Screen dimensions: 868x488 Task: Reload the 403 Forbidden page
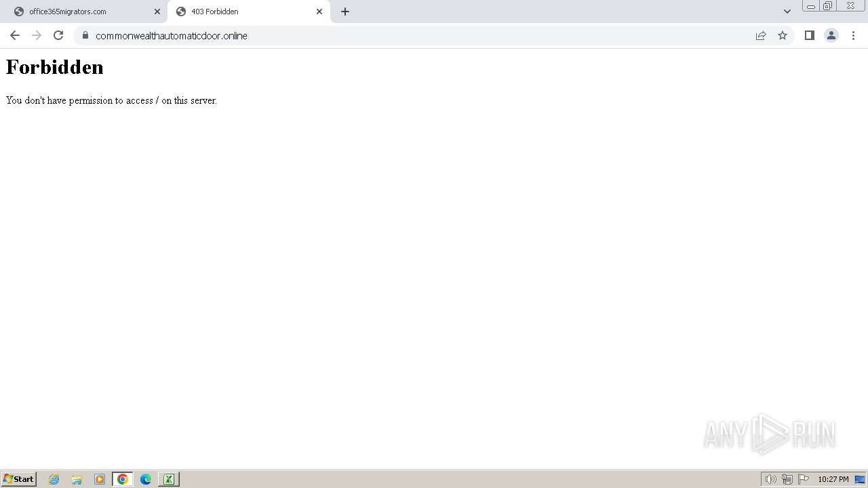click(x=58, y=35)
